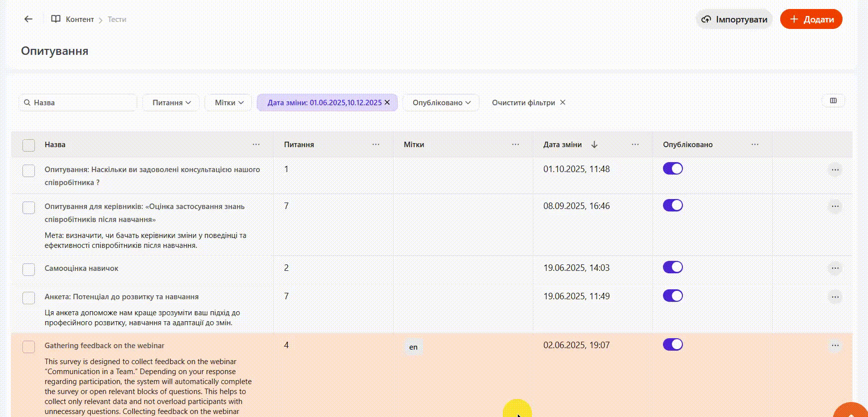Check the Анкета: Потенціал до розвитку row

tap(29, 298)
